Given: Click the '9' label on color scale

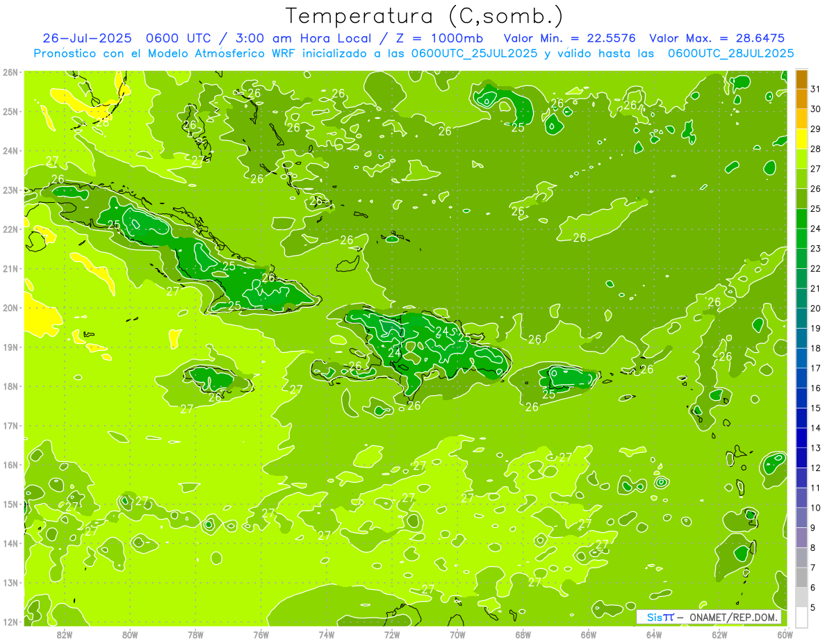Looking at the screenshot, I should click(813, 528).
